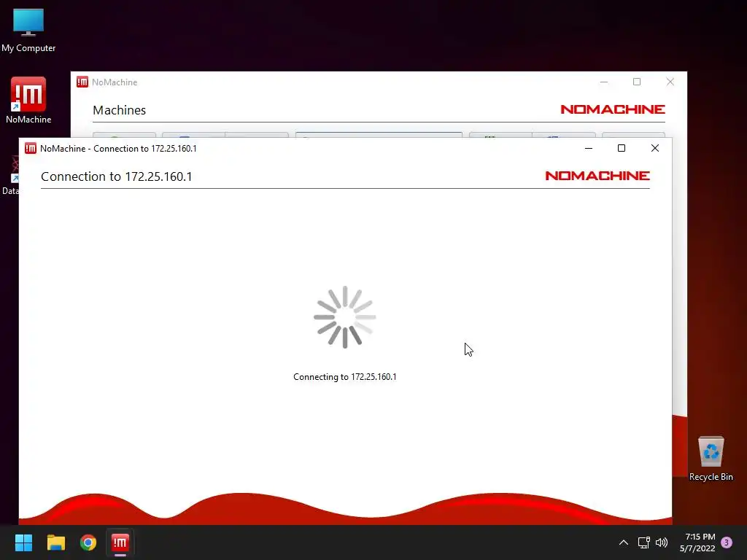Select the NoMachine desktop shortcut

point(28,101)
